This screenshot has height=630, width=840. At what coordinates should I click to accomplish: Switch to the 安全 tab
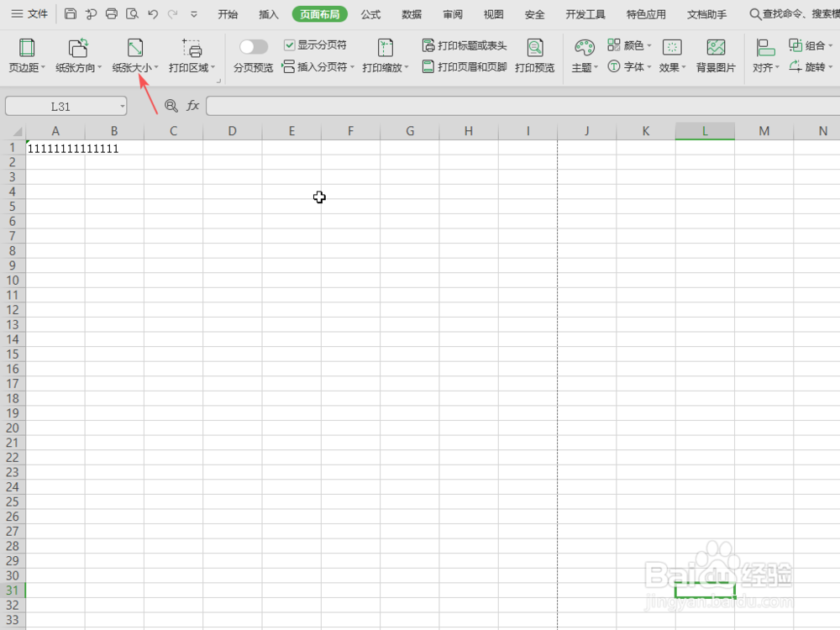tap(534, 14)
